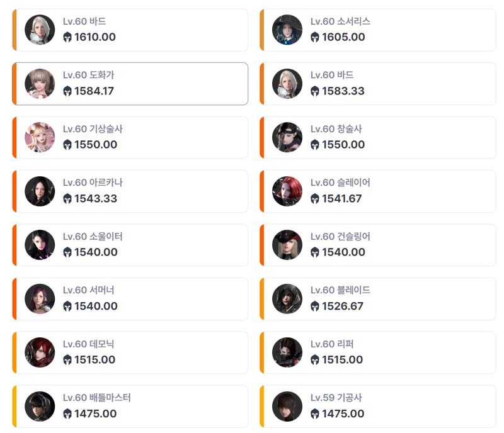The image size is (504, 433).
Task: Click helmet icon next to 기공사 1475.00
Action: click(x=314, y=414)
